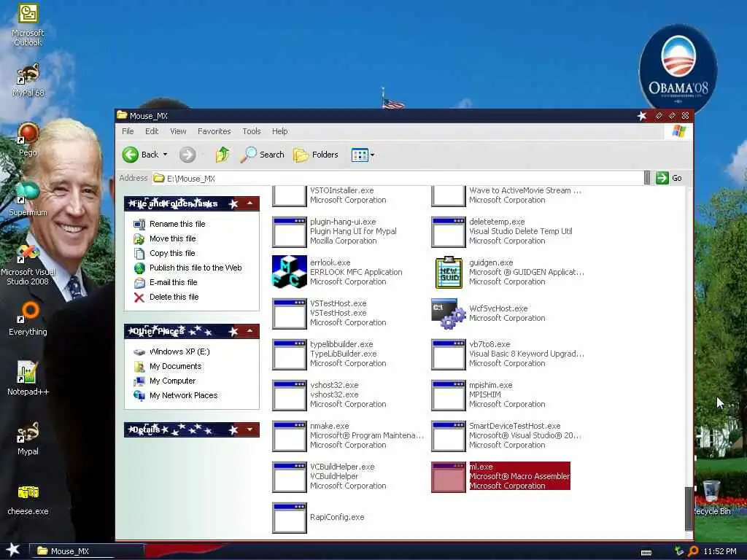Image resolution: width=747 pixels, height=560 pixels.
Task: Click the address bar path field
Action: pos(398,178)
